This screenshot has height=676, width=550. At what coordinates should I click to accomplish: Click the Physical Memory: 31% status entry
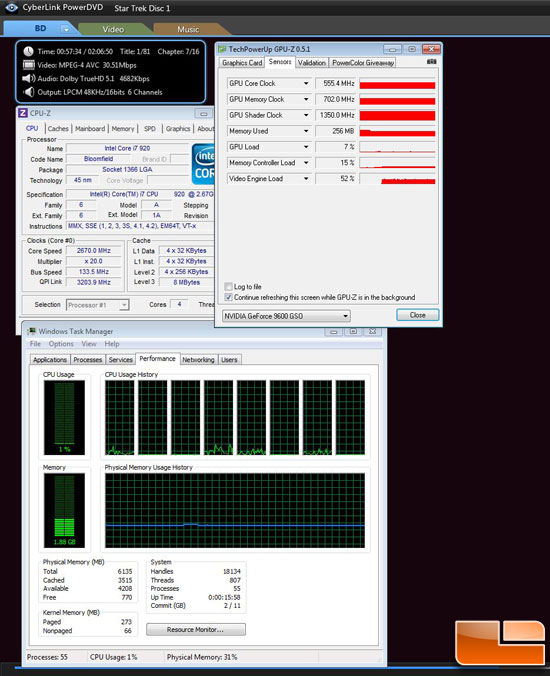point(202,657)
